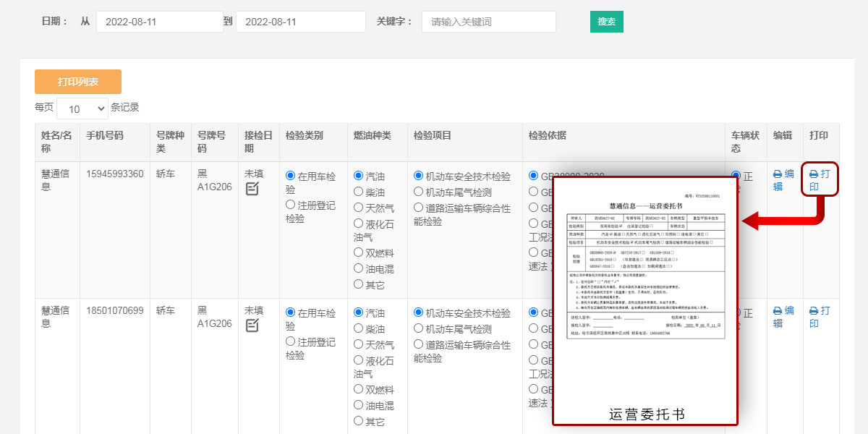Click the 检验类别 column header
This screenshot has height=434, width=868.
[x=304, y=135]
